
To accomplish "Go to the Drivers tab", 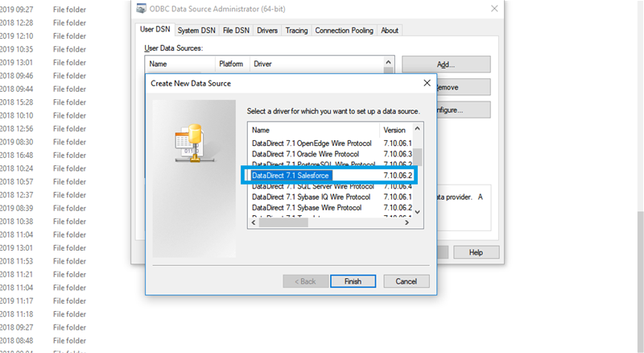I will click(x=267, y=31).
